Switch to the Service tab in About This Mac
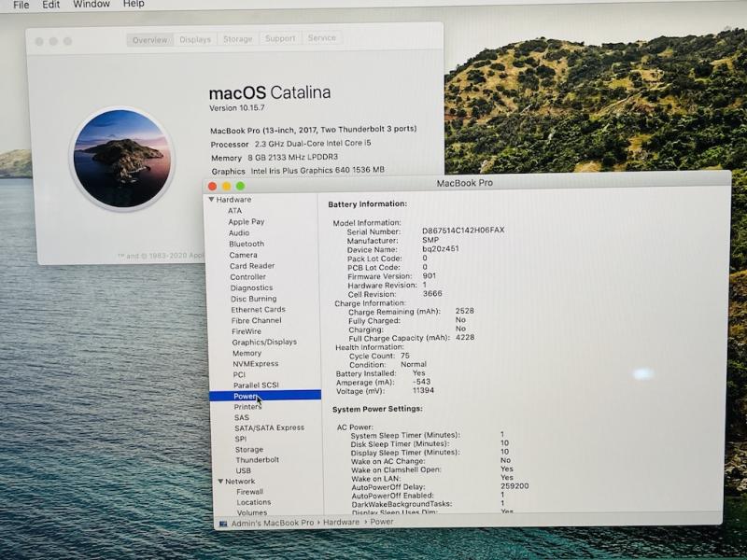Viewport: 747px width, 560px height. 321,38
